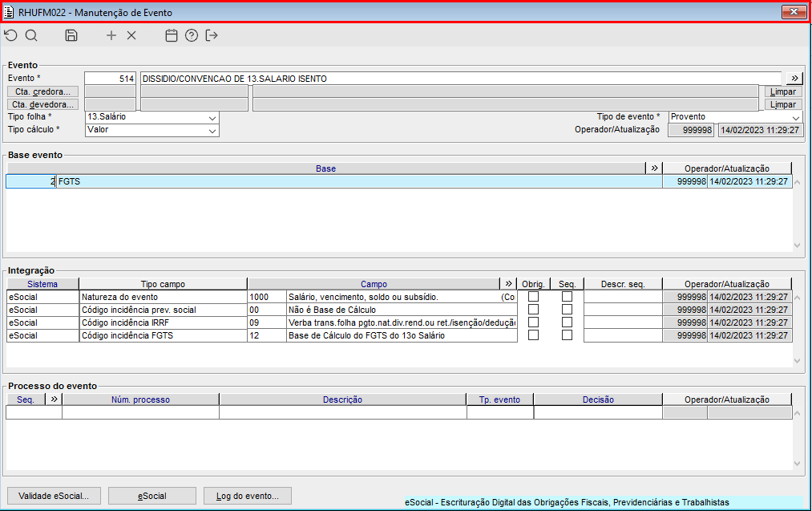
Task: Select the Código incidência FGTS cell
Action: 164,335
